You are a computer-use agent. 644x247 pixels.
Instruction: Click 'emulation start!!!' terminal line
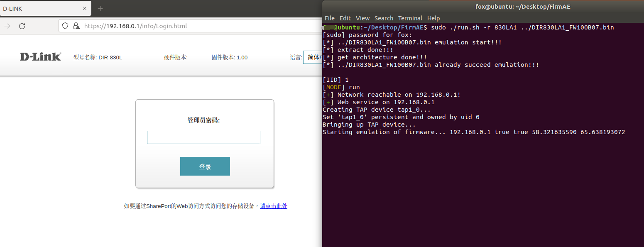coord(412,42)
